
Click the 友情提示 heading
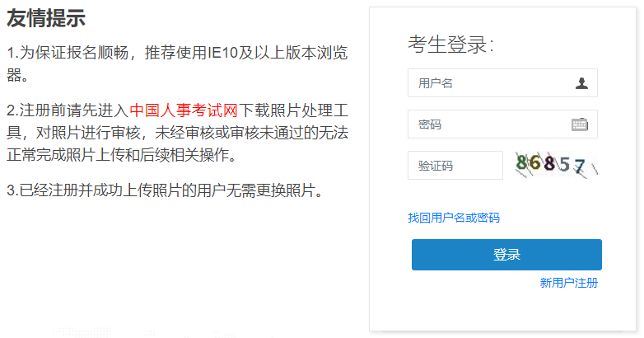46,20
